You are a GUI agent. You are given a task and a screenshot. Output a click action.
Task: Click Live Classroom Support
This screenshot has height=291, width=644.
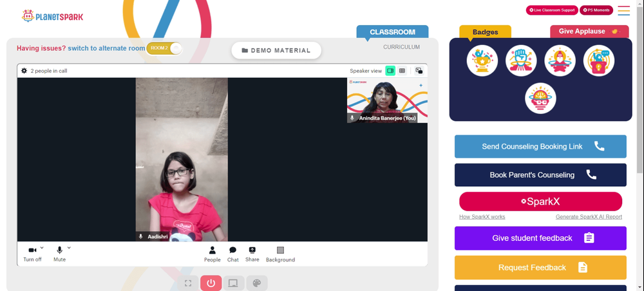[x=552, y=10]
